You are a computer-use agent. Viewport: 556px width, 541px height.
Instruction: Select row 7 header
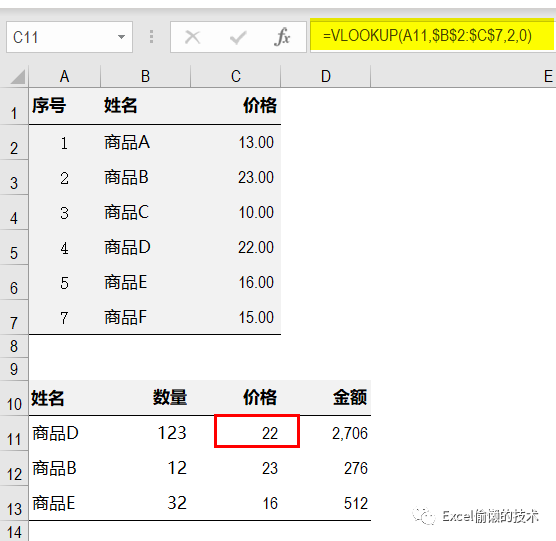pos(14,317)
